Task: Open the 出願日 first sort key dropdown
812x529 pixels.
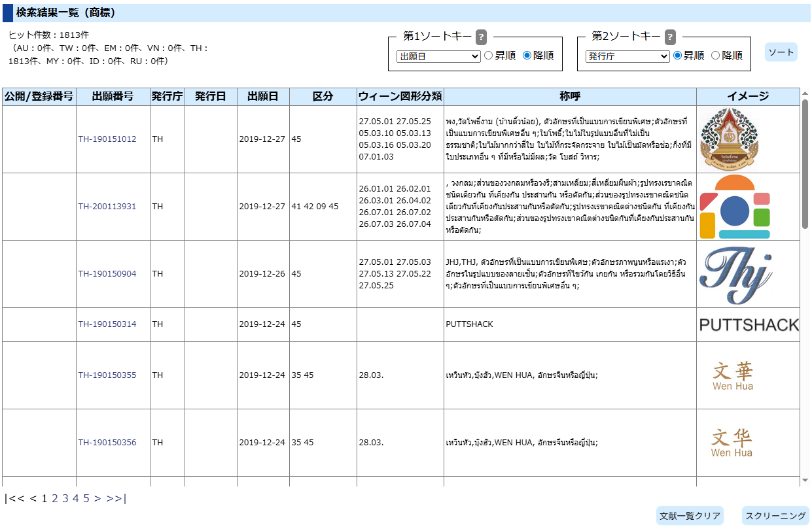Action: click(x=438, y=56)
